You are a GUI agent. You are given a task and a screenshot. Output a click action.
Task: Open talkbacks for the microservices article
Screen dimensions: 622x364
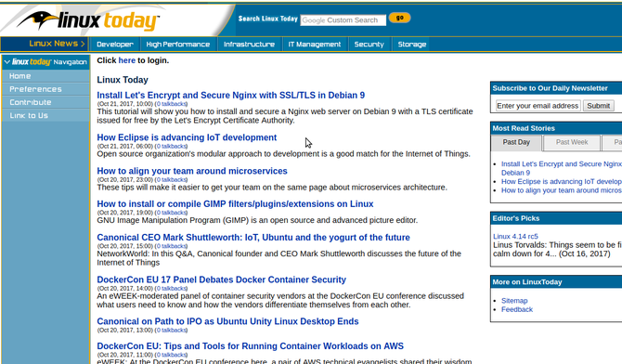pyautogui.click(x=171, y=180)
